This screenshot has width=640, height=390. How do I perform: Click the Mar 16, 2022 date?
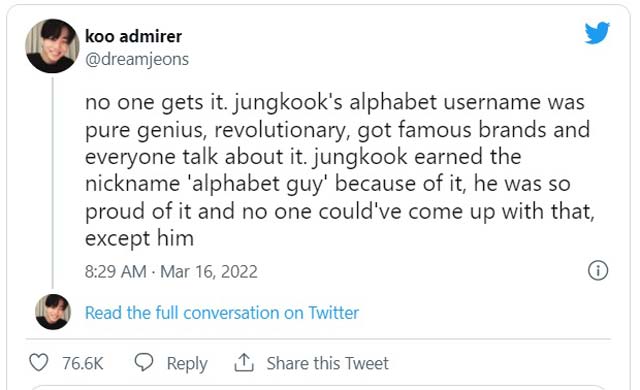pyautogui.click(x=209, y=272)
